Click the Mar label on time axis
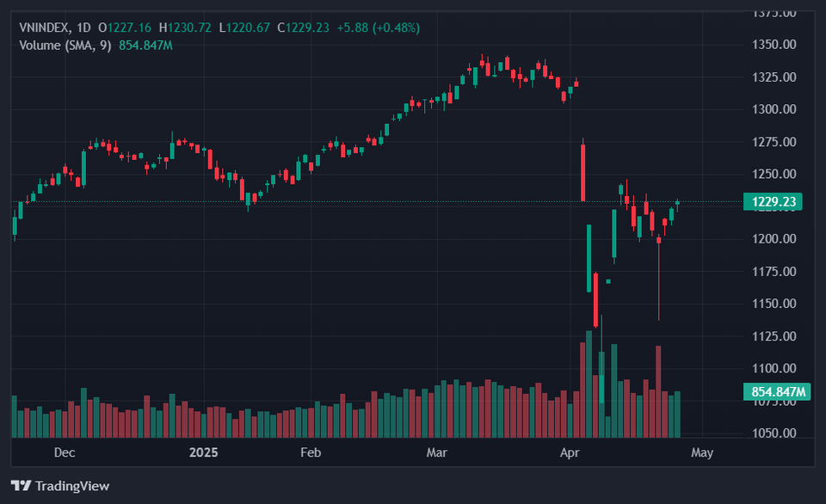 (437, 452)
